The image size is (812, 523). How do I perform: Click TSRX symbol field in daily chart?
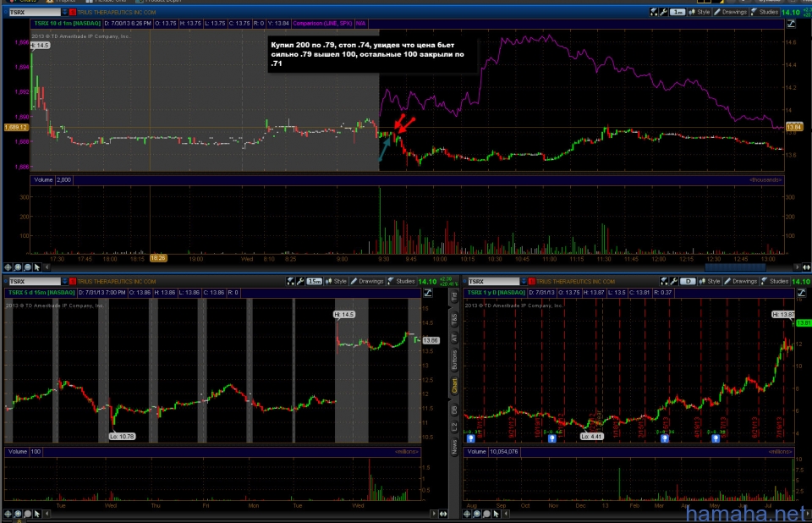[x=493, y=282]
